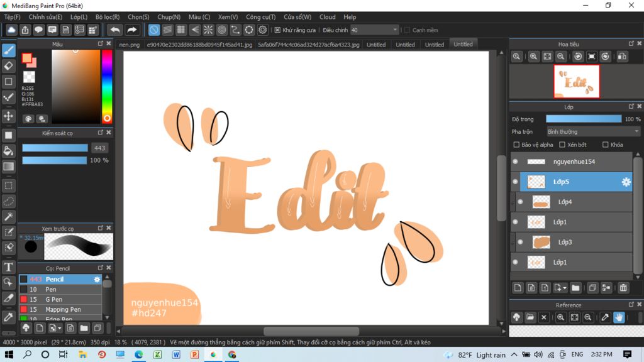The image size is (644, 362).
Task: Open the Pha trộn blend mode dropdown
Action: (593, 132)
